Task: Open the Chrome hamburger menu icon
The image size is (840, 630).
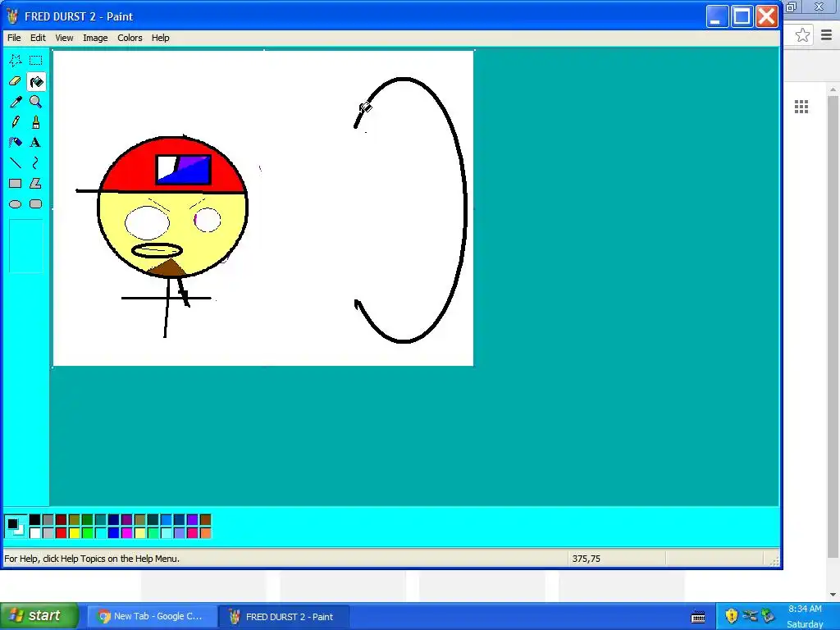Action: tap(827, 35)
